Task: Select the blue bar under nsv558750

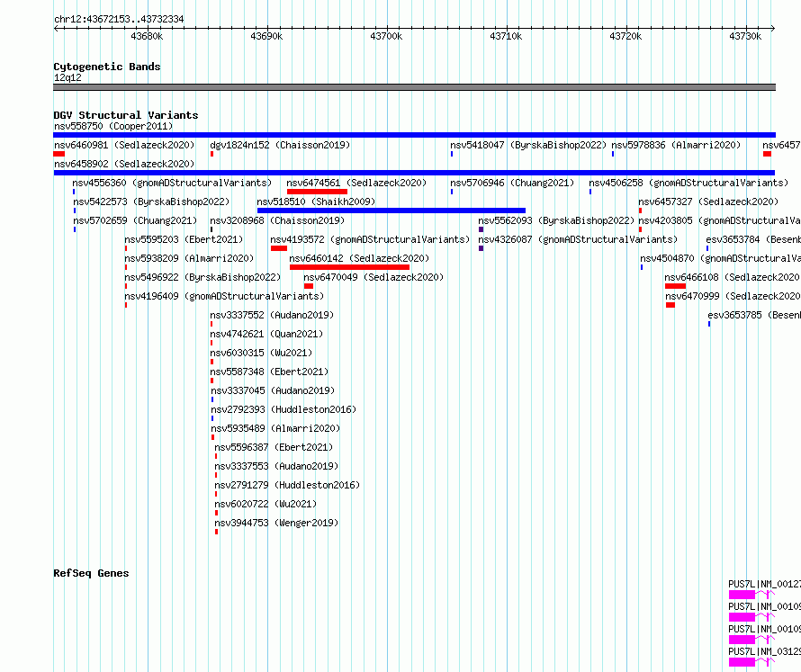Action: (x=414, y=135)
